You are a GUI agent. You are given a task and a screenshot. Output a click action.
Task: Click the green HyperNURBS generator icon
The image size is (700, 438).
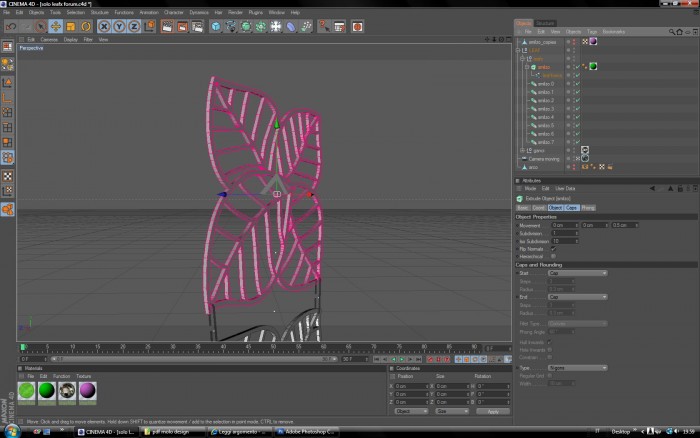point(246,26)
